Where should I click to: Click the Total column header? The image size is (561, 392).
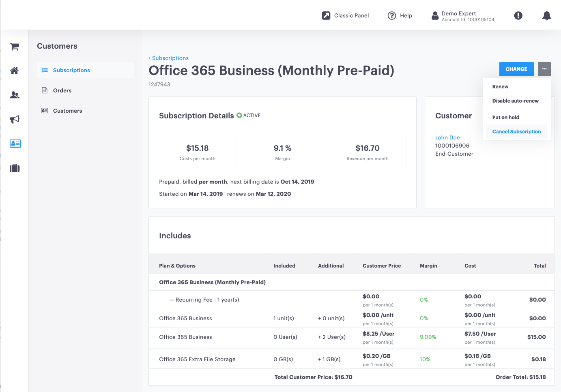coord(540,266)
